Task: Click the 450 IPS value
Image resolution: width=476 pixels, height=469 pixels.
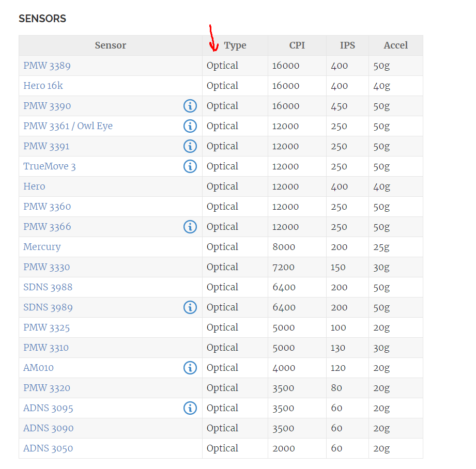Action: pyautogui.click(x=339, y=106)
